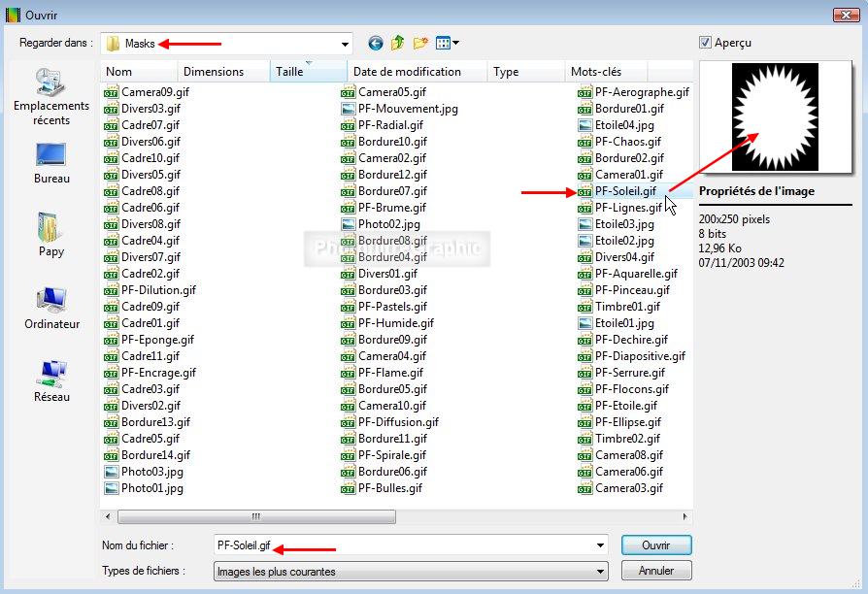Expand the Nom du fichier dropdown arrow
Screen dimensions: 868x594
coord(601,545)
